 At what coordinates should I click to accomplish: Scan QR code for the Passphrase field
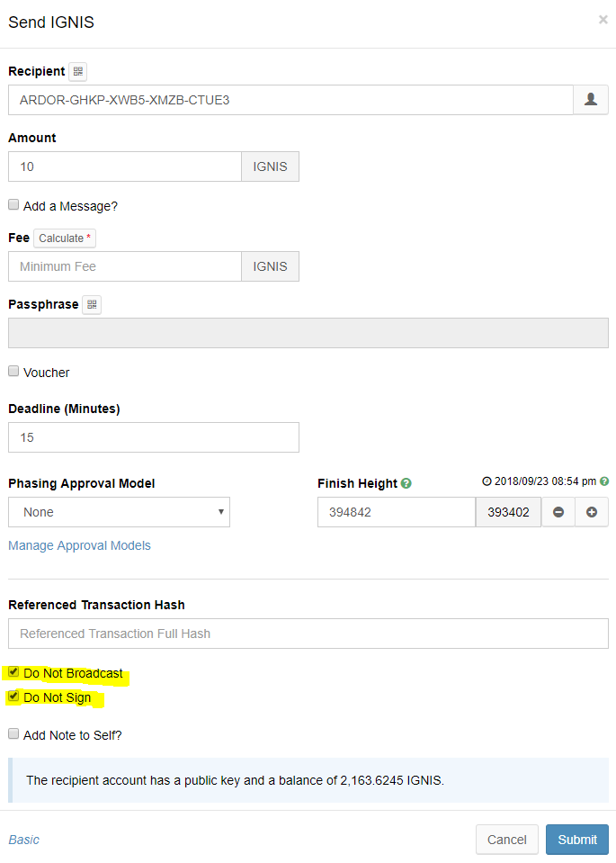[x=91, y=304]
